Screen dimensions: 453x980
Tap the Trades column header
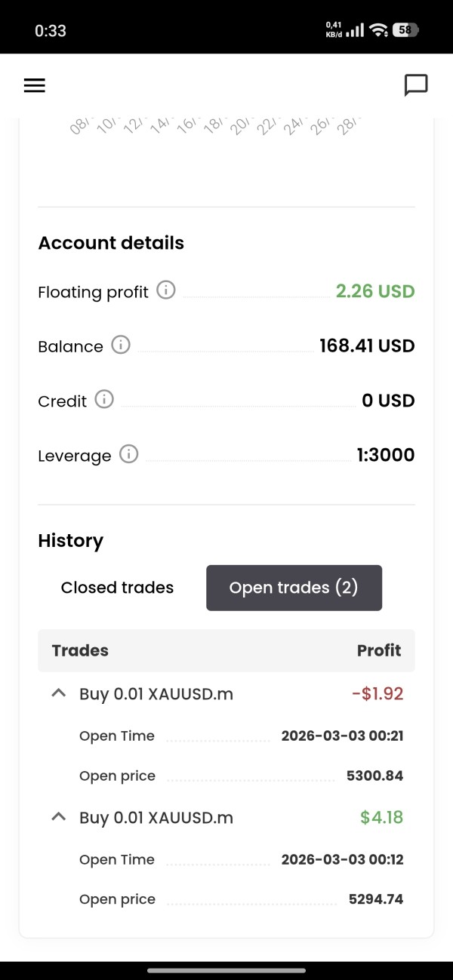tap(80, 650)
